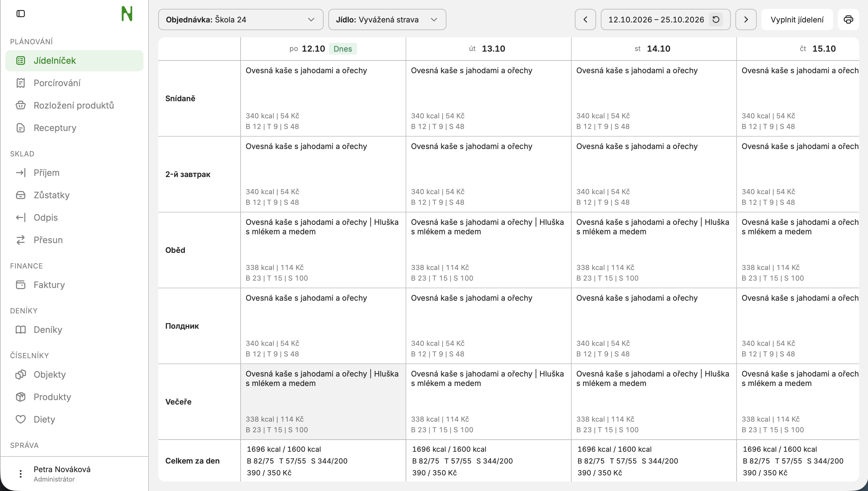
Task: Click the Diety heart icon
Action: tap(21, 420)
